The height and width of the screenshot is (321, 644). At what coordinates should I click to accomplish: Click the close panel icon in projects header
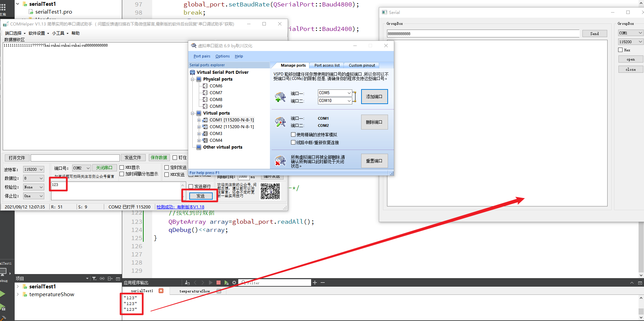click(x=118, y=278)
